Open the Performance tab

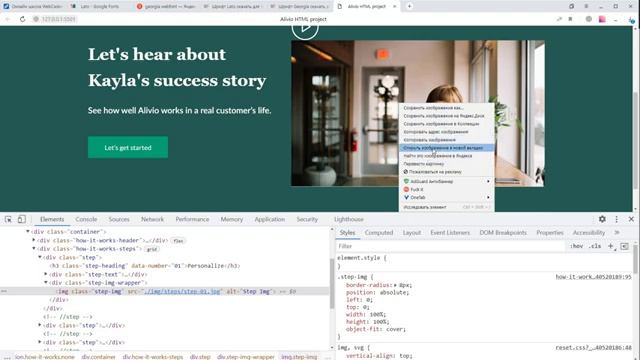point(192,219)
